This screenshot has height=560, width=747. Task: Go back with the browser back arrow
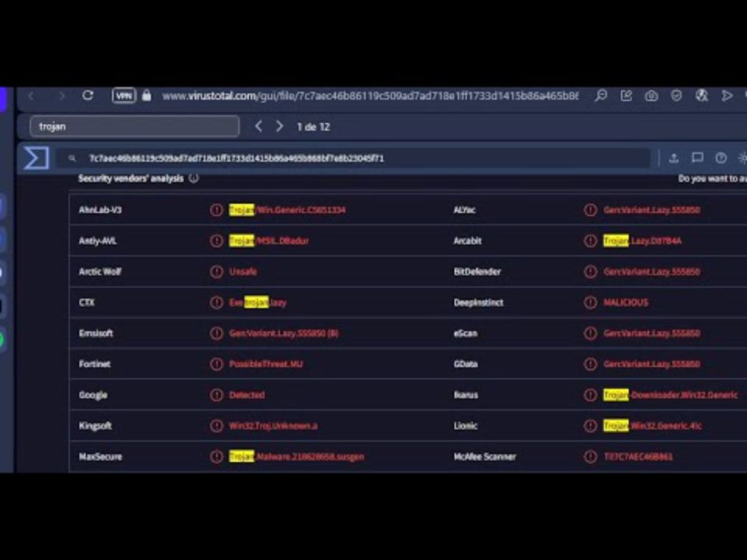coord(31,96)
